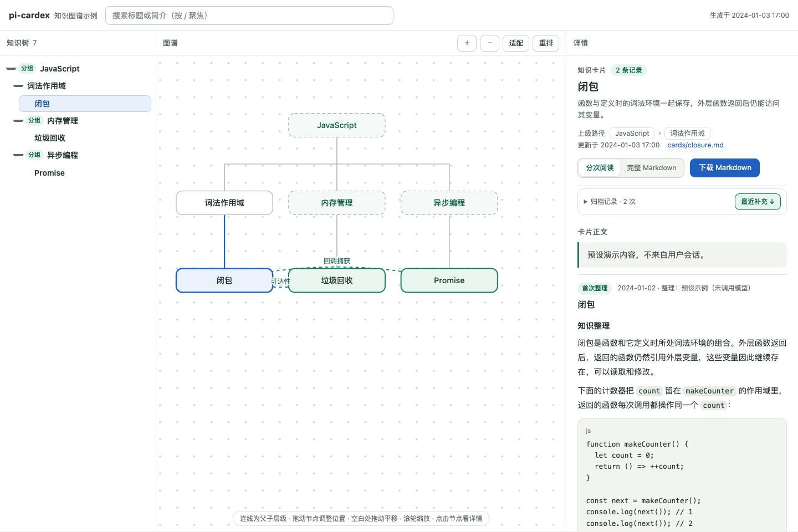Fit the graph using the 适配 button
This screenshot has width=798, height=532.
(x=516, y=43)
